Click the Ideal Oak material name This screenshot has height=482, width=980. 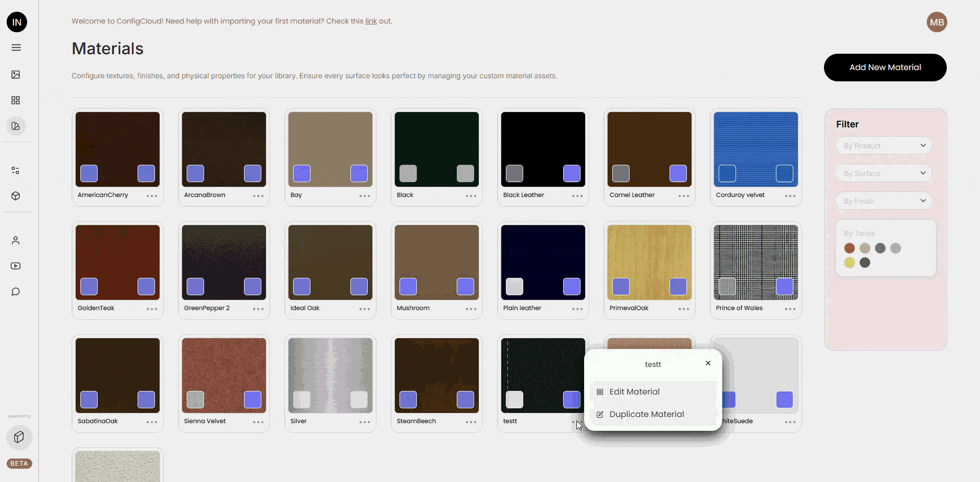[x=305, y=308]
